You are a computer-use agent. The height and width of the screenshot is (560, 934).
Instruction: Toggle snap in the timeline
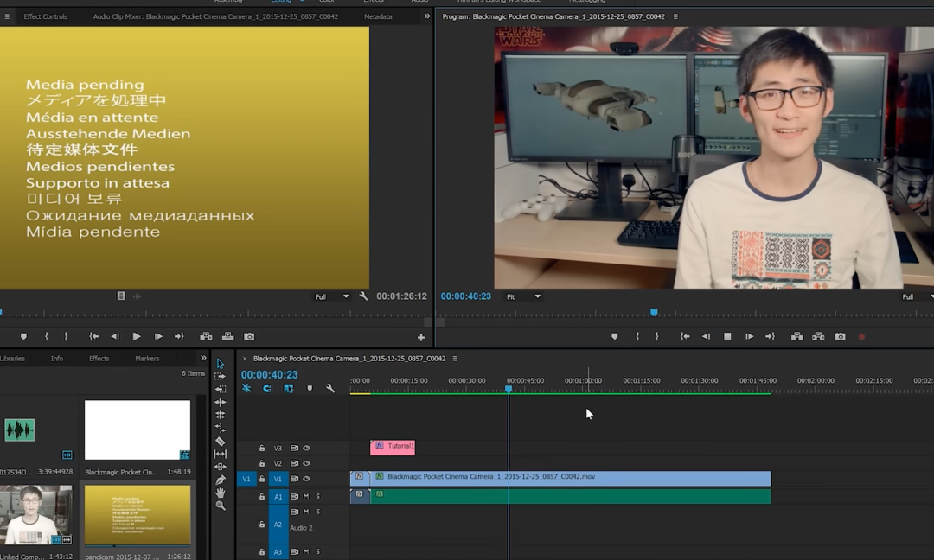click(267, 388)
